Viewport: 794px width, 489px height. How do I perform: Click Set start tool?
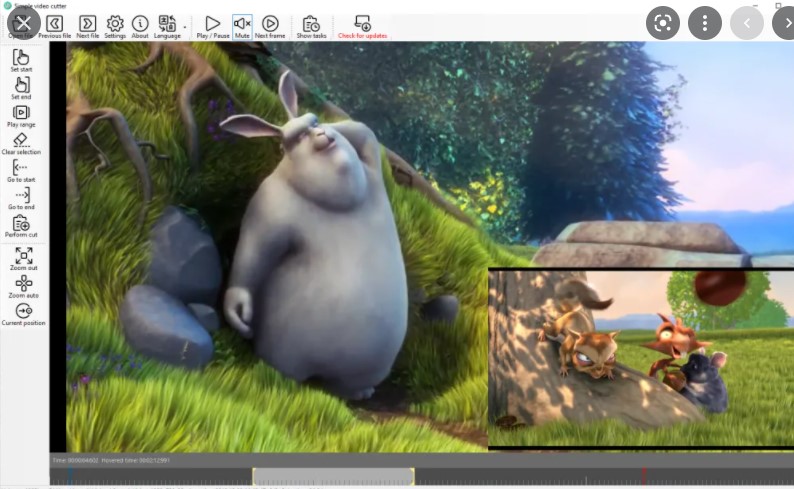(21, 61)
